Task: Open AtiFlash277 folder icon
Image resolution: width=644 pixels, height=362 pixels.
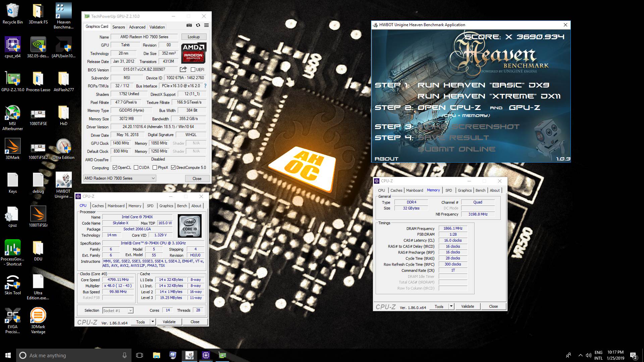Action: point(63,81)
